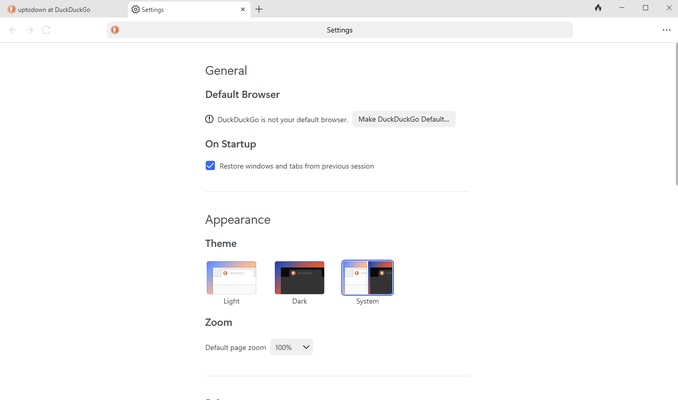The width and height of the screenshot is (678, 400).
Task: Click the Fire button to clear data
Action: (x=598, y=8)
